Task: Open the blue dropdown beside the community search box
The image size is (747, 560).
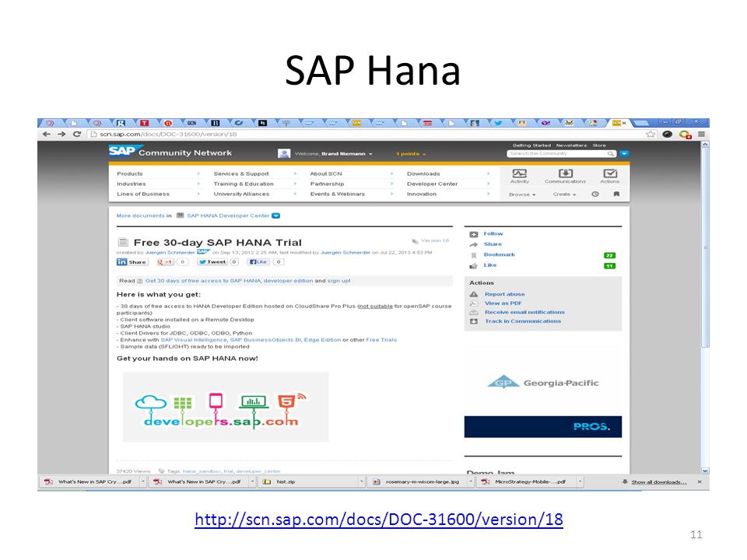Action: coord(624,154)
